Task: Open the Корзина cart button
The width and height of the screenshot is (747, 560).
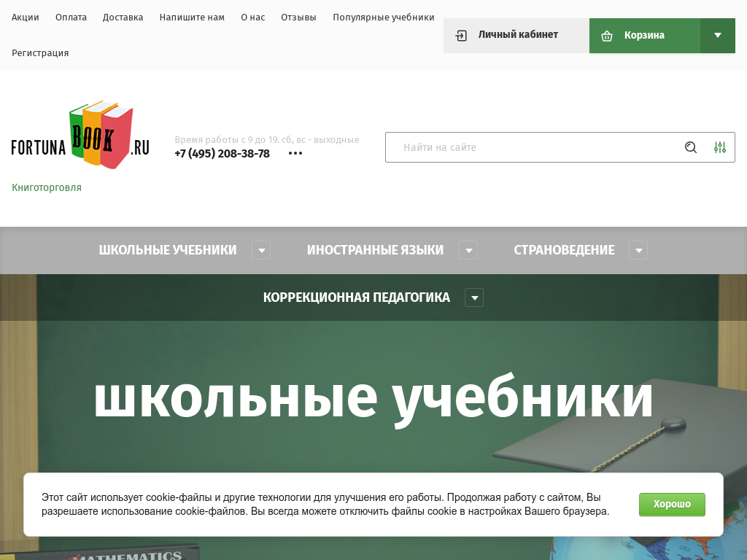Action: coord(645,35)
